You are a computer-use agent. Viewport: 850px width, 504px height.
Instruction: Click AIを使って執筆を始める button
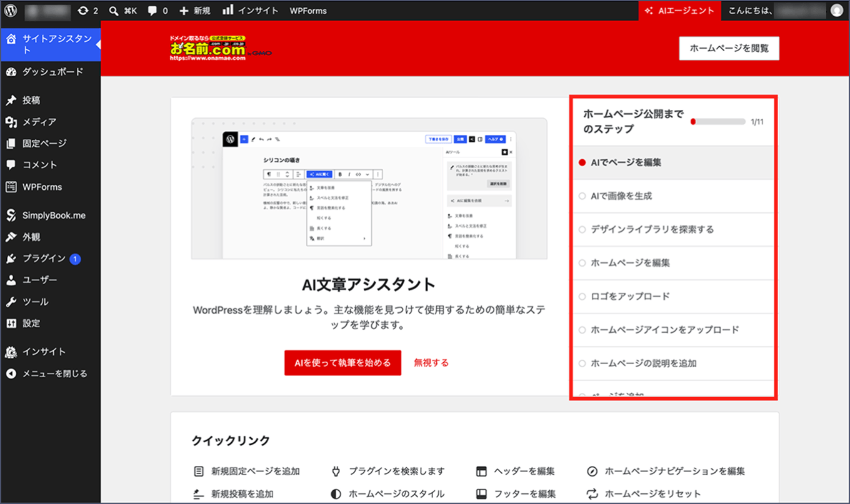tap(342, 363)
